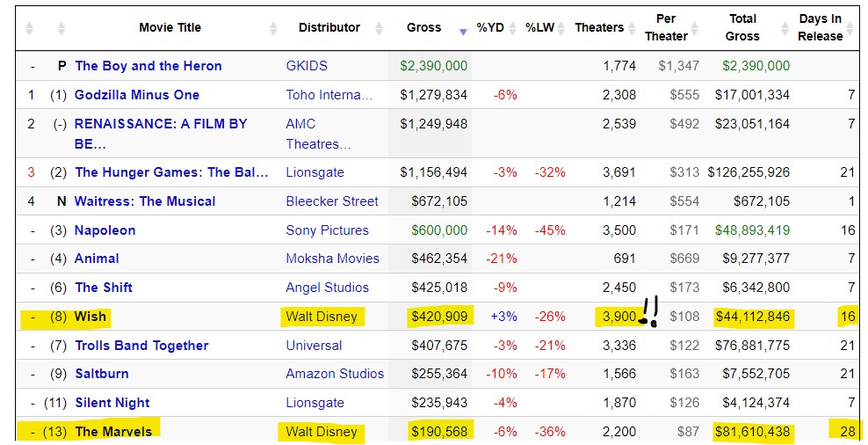Select The Shift total gross $6,342,800
The image size is (868, 445).
coord(756,287)
